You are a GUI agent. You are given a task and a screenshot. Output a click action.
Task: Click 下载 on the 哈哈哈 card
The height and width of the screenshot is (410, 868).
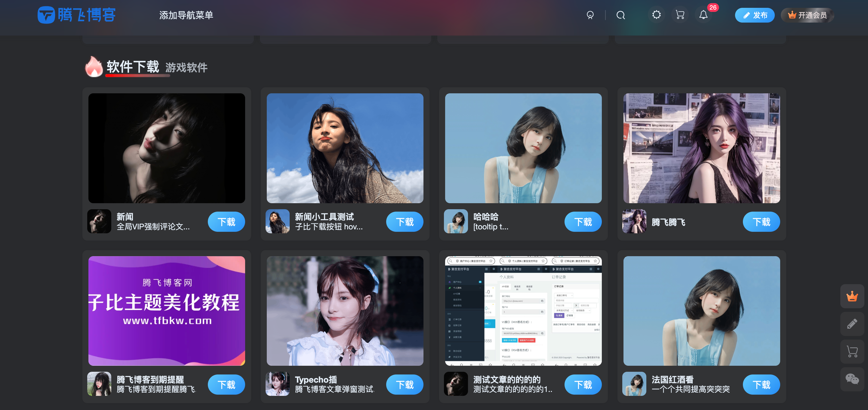(583, 222)
